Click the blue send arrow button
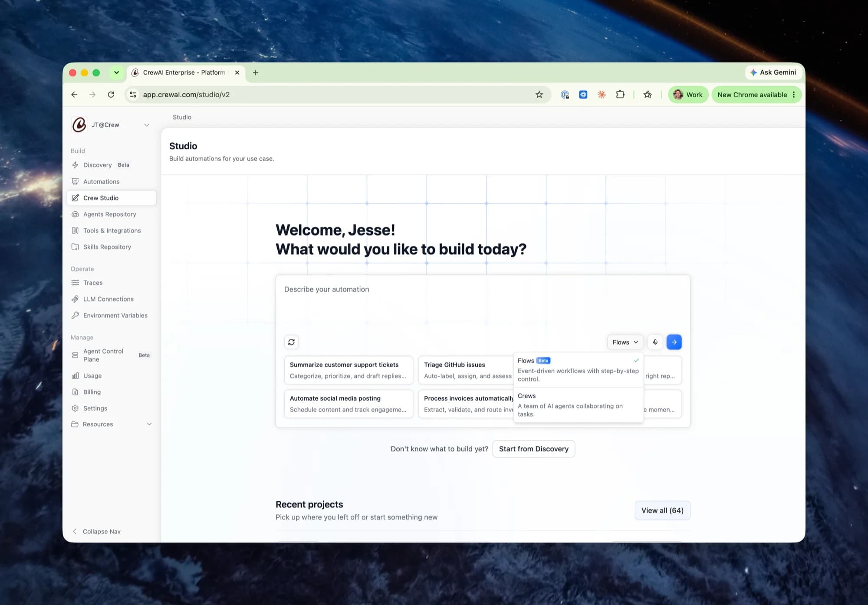Screen dimensions: 868x605 (x=674, y=342)
